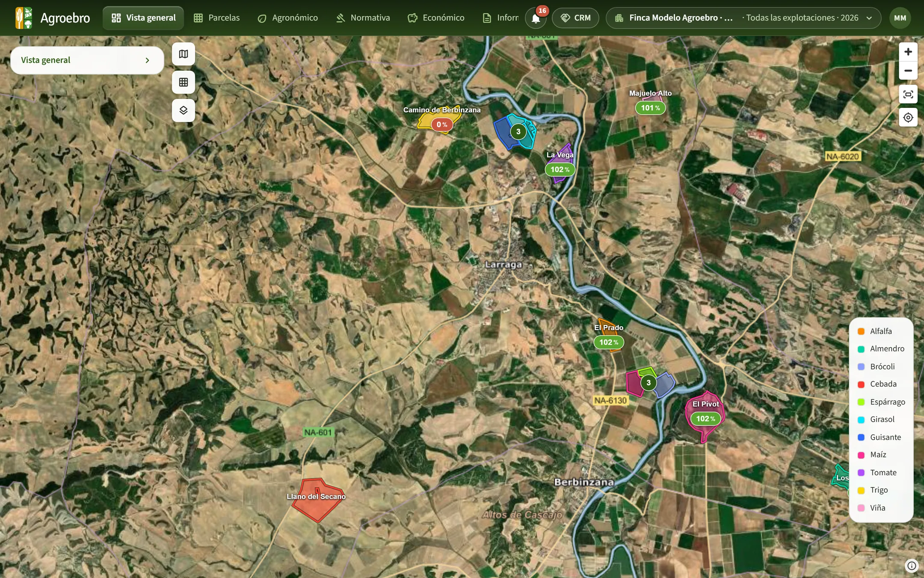Expand the Finca Modelo Agroebro selector
The width and height of the screenshot is (924, 578).
tap(743, 18)
